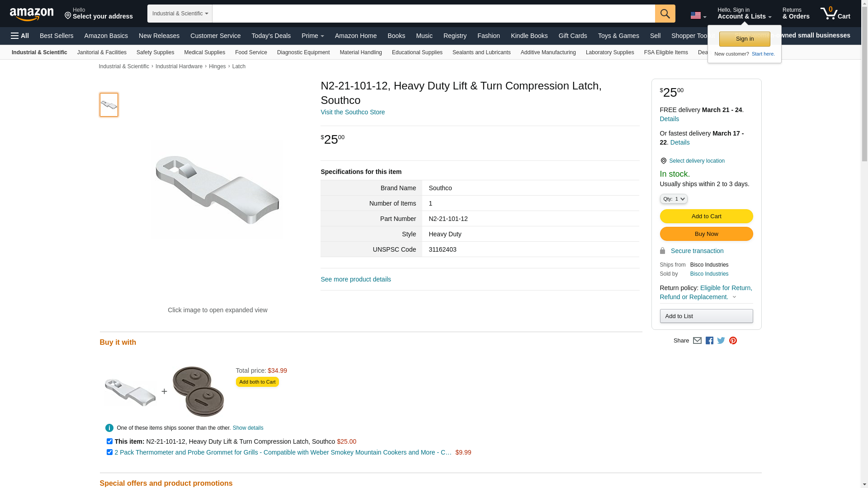Share via email icon
The width and height of the screenshot is (868, 488).
coord(697,341)
